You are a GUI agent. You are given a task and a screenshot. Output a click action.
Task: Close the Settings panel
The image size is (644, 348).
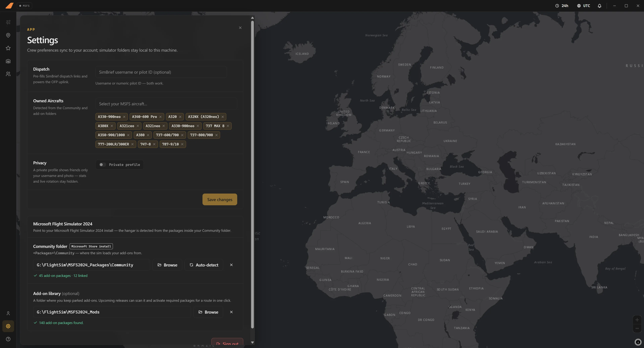click(240, 28)
